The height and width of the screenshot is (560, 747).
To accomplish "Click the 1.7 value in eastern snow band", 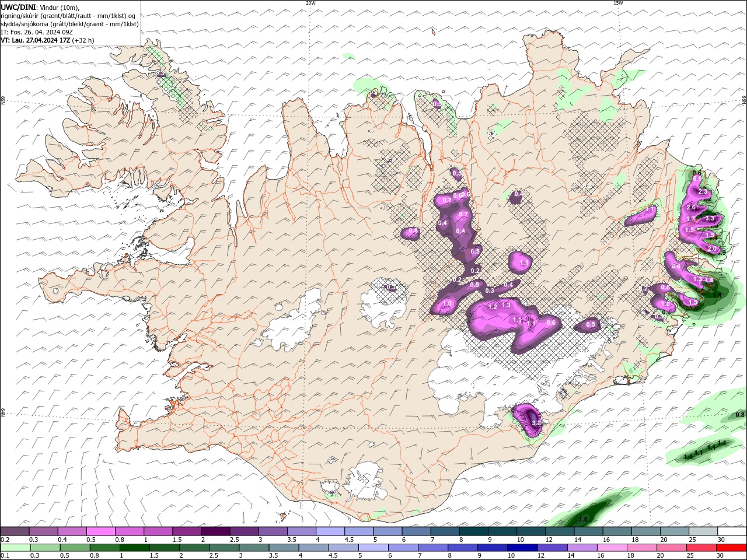I will (691, 219).
